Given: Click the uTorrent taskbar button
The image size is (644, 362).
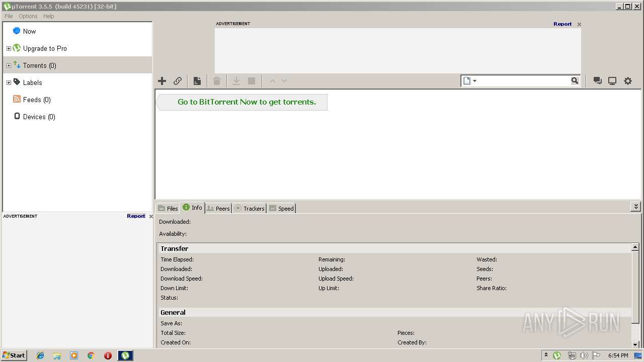Looking at the screenshot, I should [125, 355].
